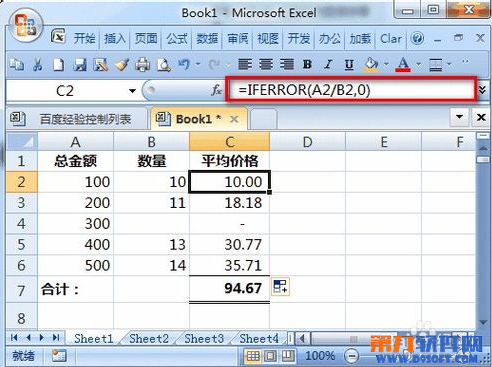Image resolution: width=492 pixels, height=367 pixels.
Task: Open the 页面 ribbon tab
Action: 146,39
